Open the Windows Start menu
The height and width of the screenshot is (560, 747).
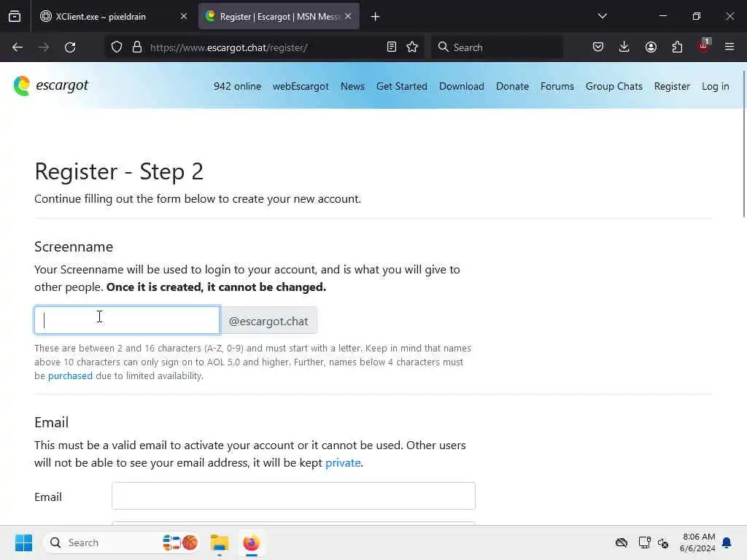[x=23, y=542]
